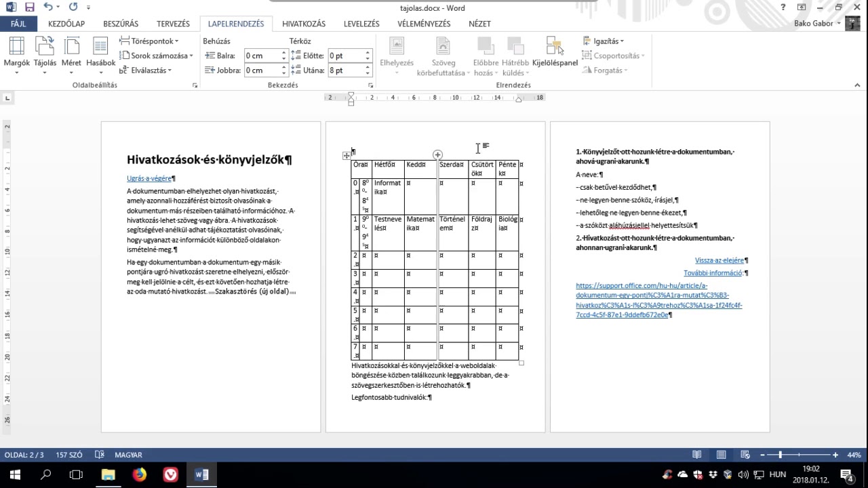Decrease the Utána spacing with down arrow
This screenshot has width=868, height=488.
pyautogui.click(x=368, y=73)
